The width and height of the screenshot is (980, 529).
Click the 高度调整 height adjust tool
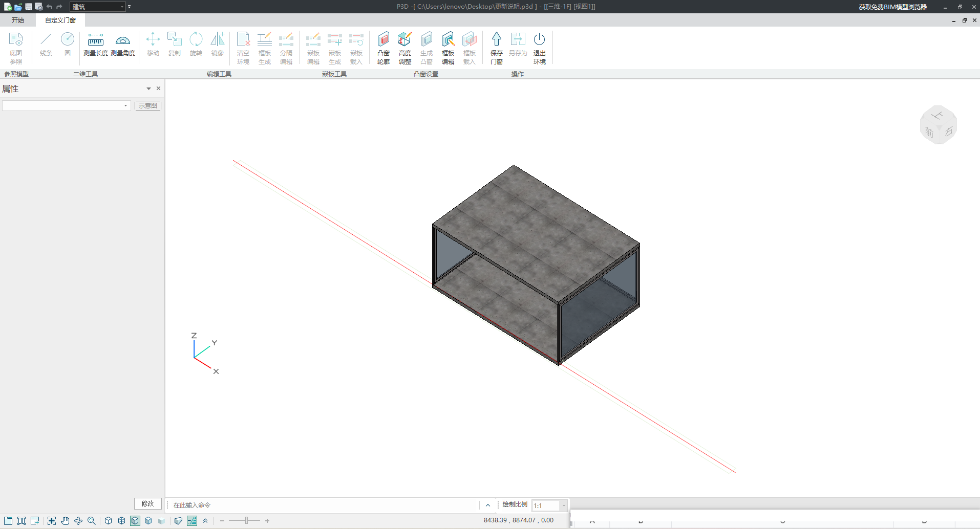(x=404, y=48)
